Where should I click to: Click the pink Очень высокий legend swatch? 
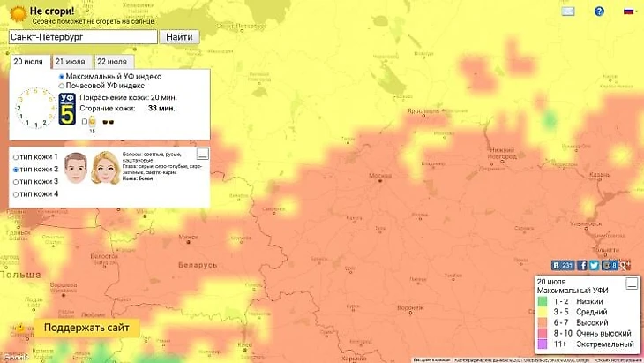tap(543, 333)
